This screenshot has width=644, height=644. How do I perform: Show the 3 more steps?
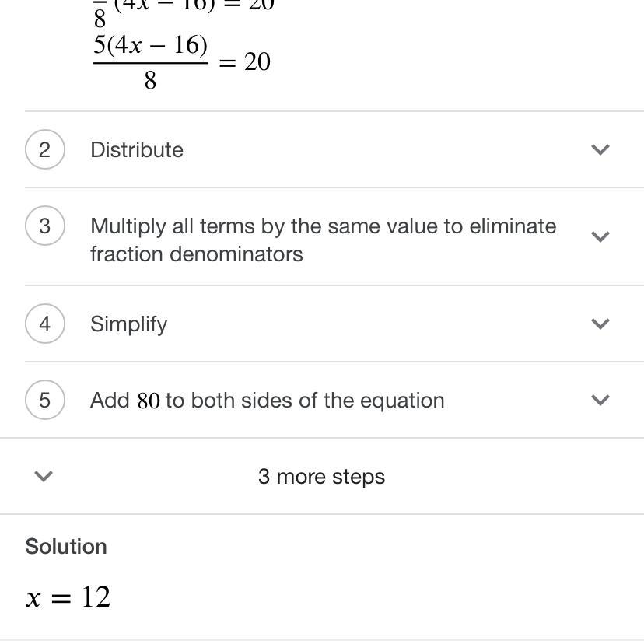pyautogui.click(x=321, y=476)
